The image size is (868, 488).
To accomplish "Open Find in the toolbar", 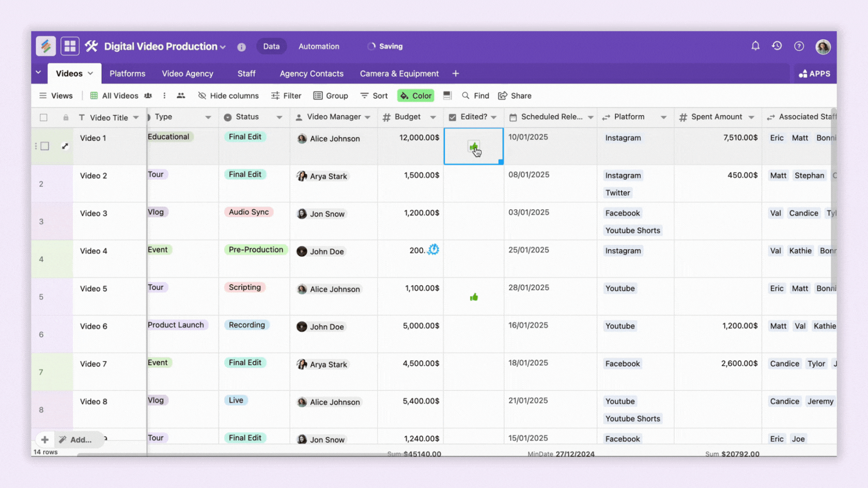I will [x=475, y=96].
